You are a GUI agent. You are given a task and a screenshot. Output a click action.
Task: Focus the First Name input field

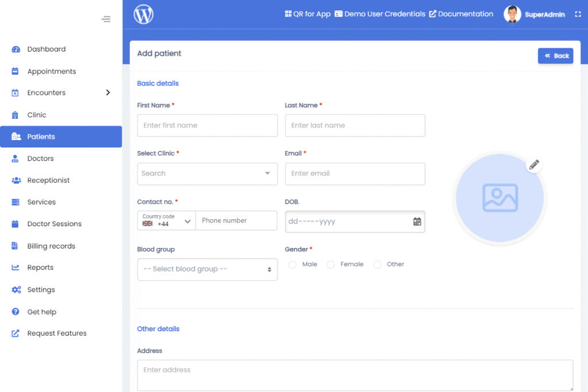(207, 126)
